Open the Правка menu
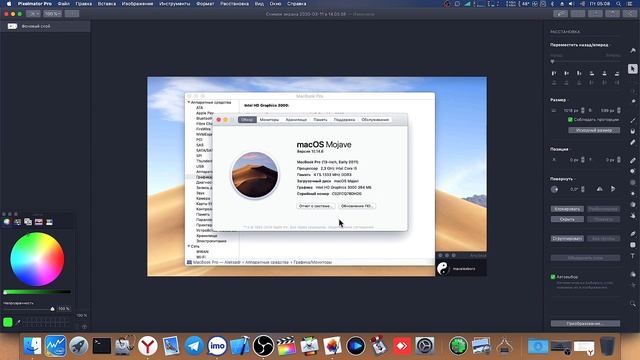 [x=84, y=4]
